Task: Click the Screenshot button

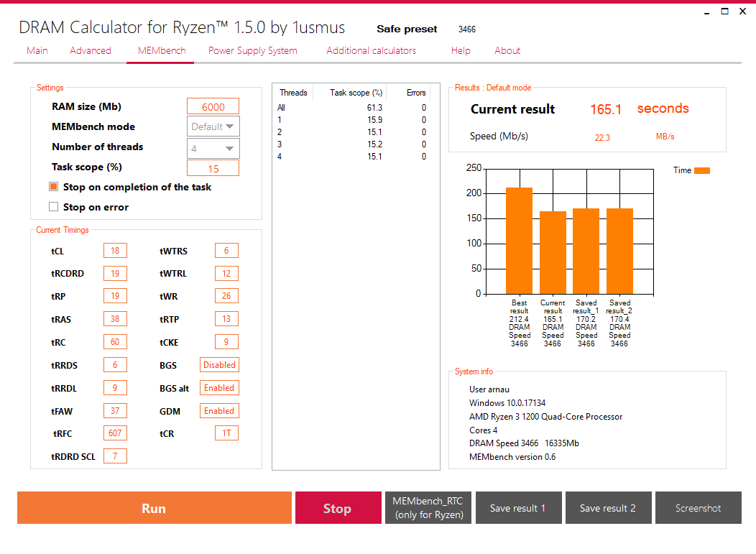Action: click(698, 508)
